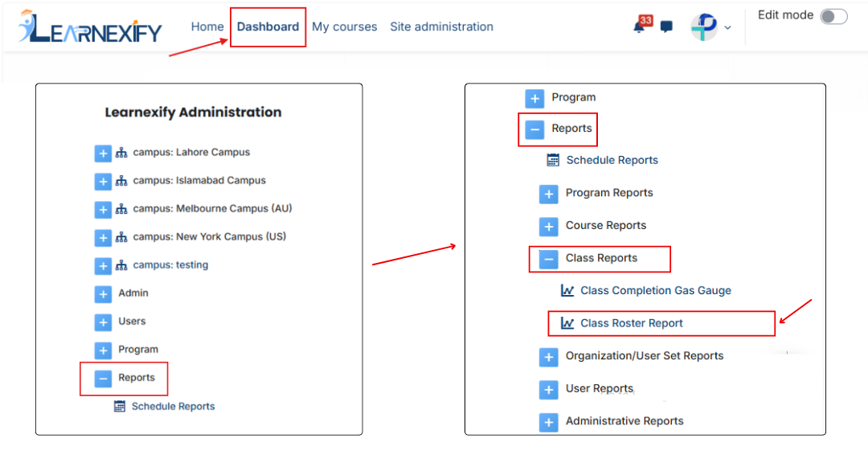Open the Dashboard menu item
Image resolution: width=868 pixels, height=455 pixels.
268,27
